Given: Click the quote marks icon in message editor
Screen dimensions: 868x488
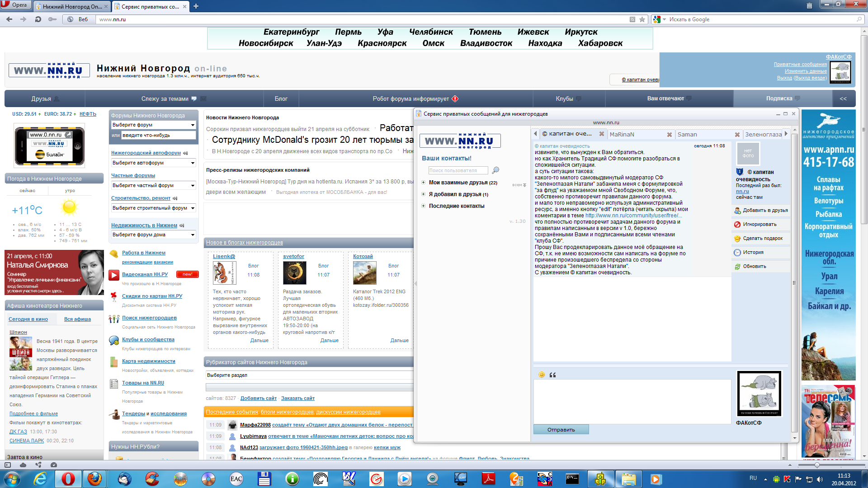Looking at the screenshot, I should pyautogui.click(x=552, y=375).
